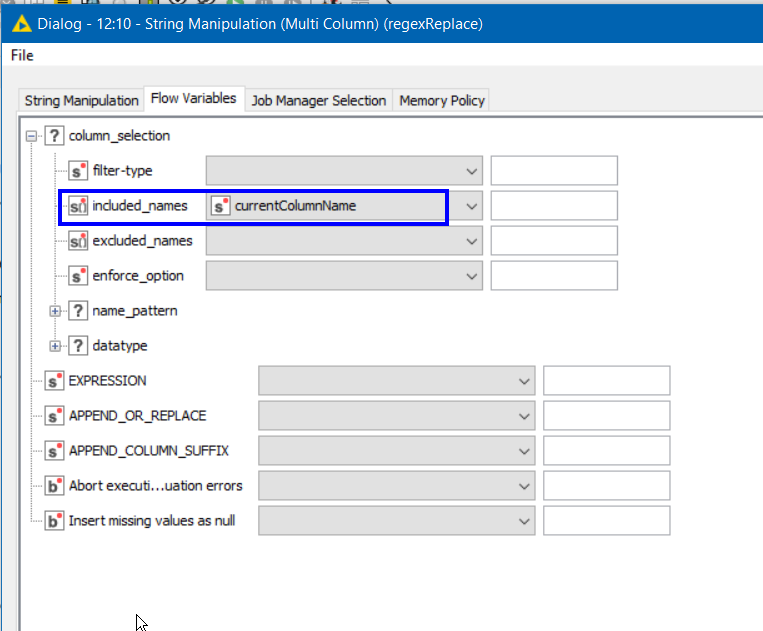Click the string icon beside EXPRESSION
Viewport: 763px width, 631px height.
coord(54,381)
